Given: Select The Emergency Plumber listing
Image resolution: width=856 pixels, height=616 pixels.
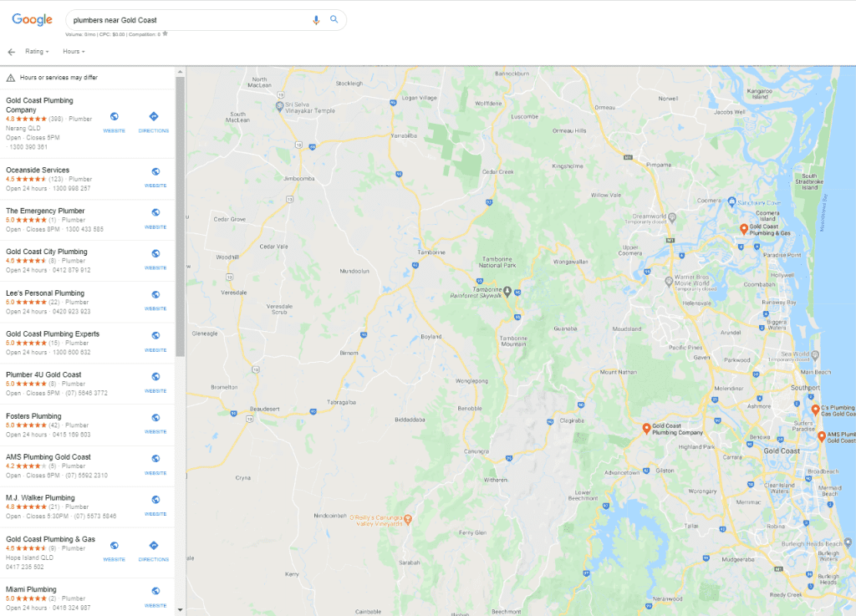Looking at the screenshot, I should pyautogui.click(x=45, y=211).
